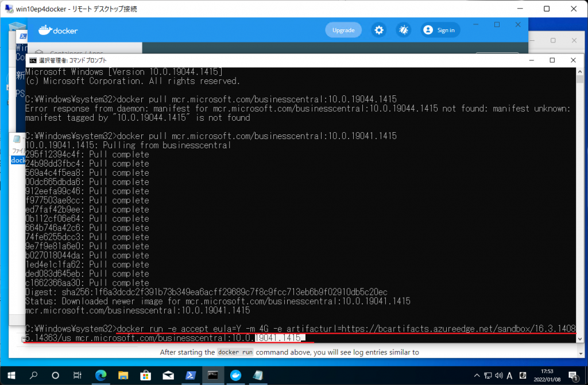Click background window close button behind Docker
The height and width of the screenshot is (385, 588).
point(574,41)
